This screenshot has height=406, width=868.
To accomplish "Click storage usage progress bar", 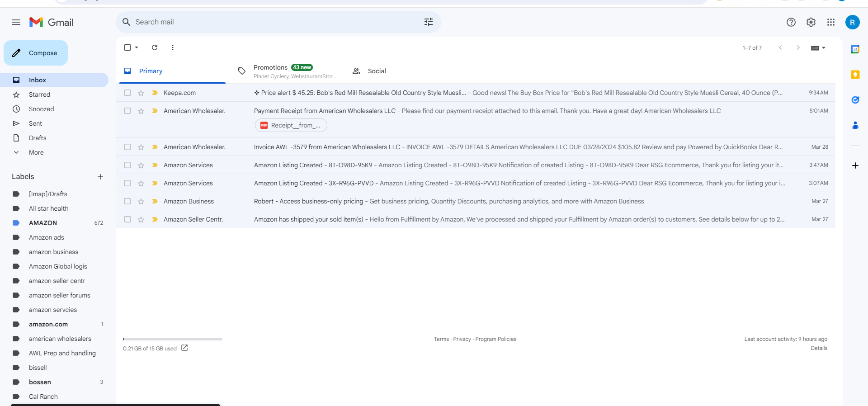I will coord(173,339).
